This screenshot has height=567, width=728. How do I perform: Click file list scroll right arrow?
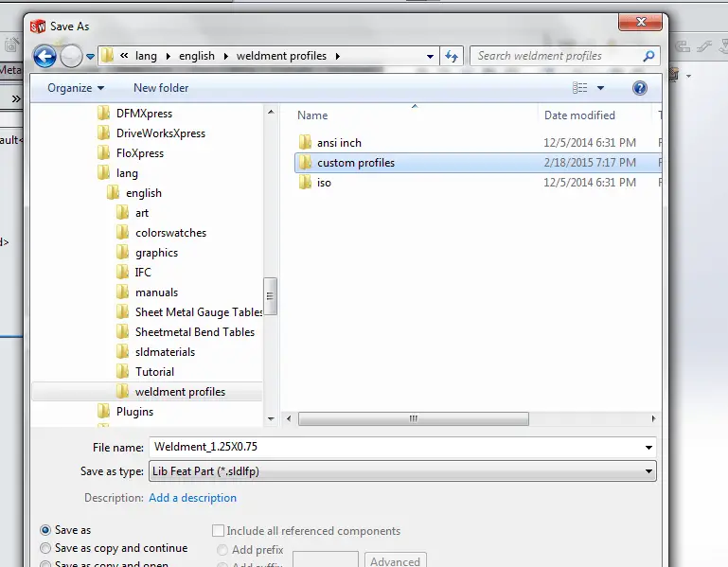point(654,419)
